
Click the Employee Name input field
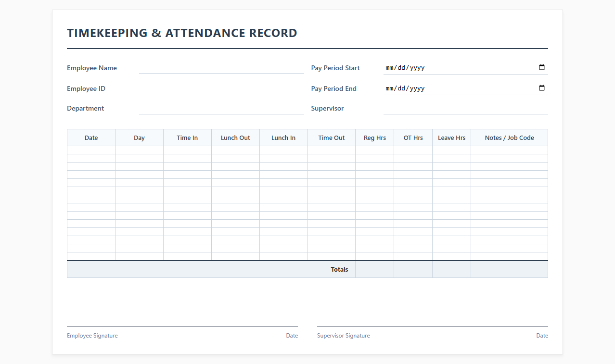(221, 68)
